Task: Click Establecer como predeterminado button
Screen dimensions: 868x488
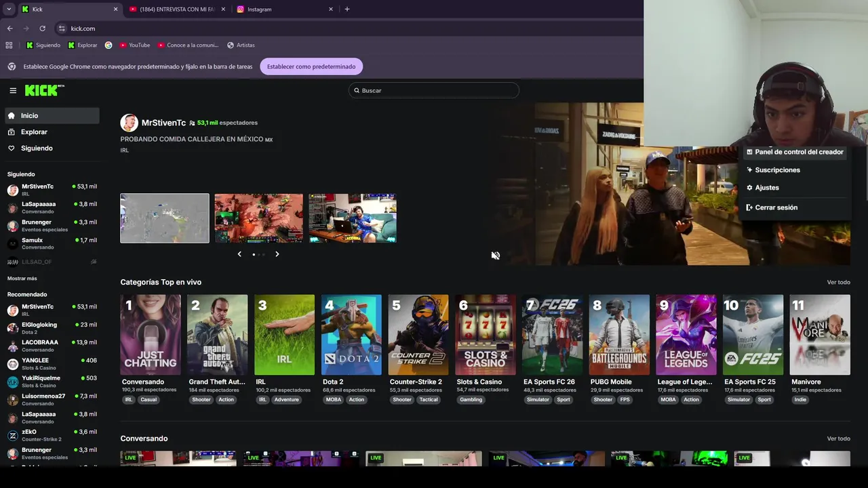Action: point(311,66)
